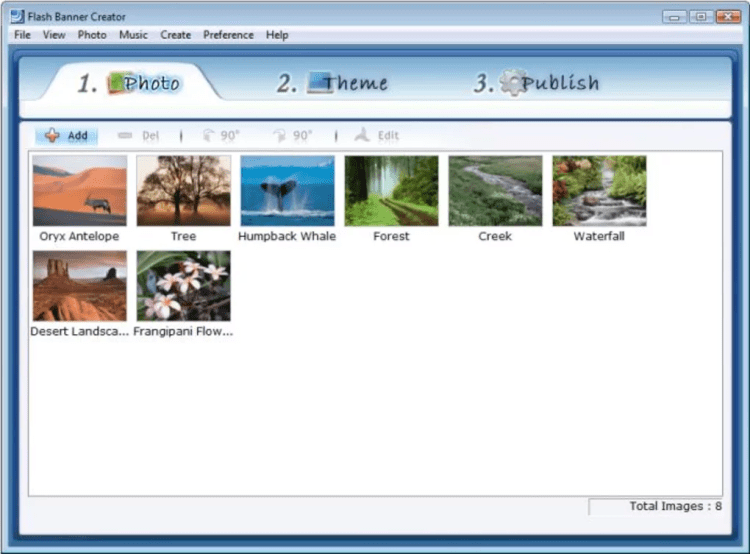
Task: Click the 'Forest' caption text
Action: pyautogui.click(x=391, y=236)
